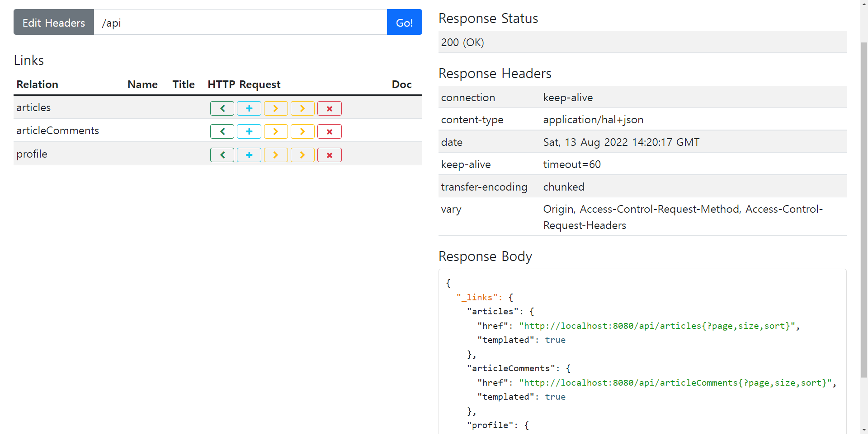
Task: Click the Go! button
Action: point(405,22)
